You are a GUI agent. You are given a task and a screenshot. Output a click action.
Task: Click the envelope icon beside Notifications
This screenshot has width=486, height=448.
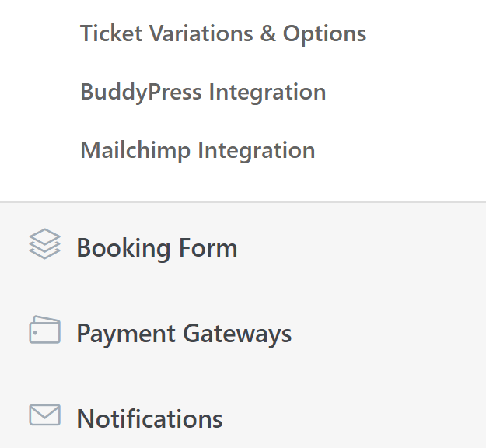tap(44, 415)
